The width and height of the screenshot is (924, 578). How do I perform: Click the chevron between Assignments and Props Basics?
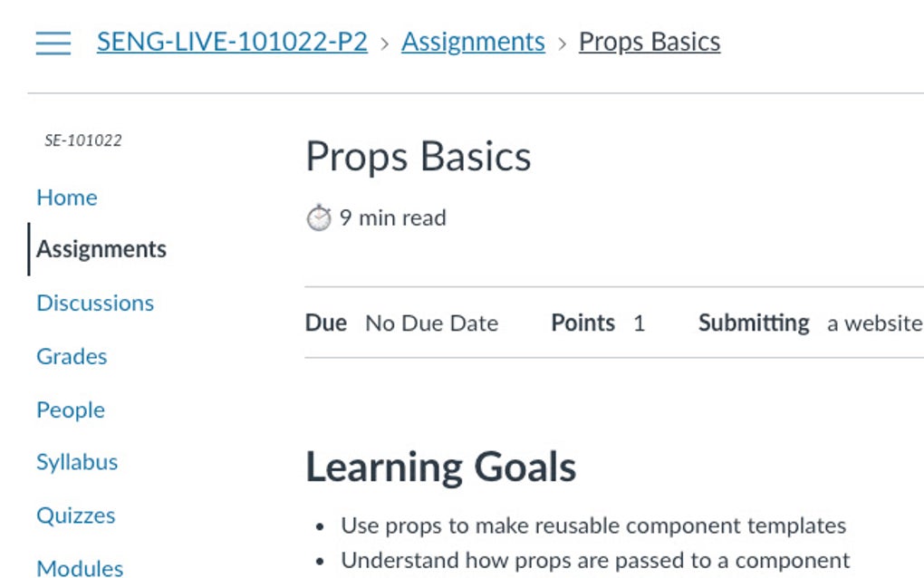pyautogui.click(x=563, y=42)
